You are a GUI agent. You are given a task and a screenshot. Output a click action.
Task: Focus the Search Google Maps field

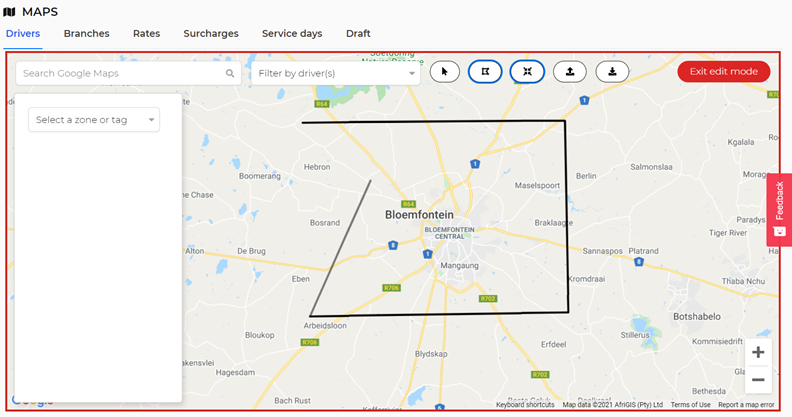(x=128, y=73)
